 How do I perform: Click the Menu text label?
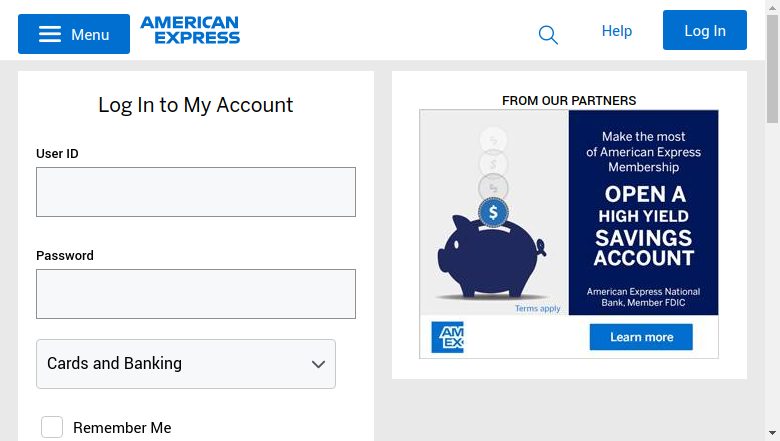coord(90,35)
